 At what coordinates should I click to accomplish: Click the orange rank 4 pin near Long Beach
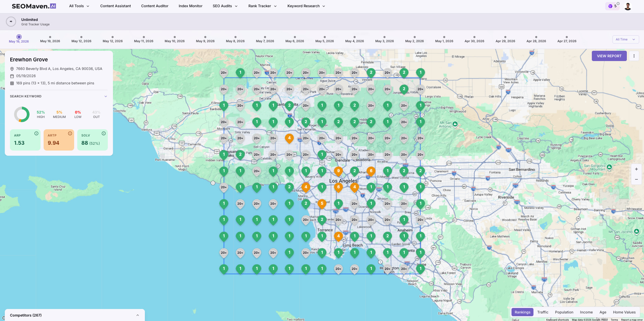338,236
